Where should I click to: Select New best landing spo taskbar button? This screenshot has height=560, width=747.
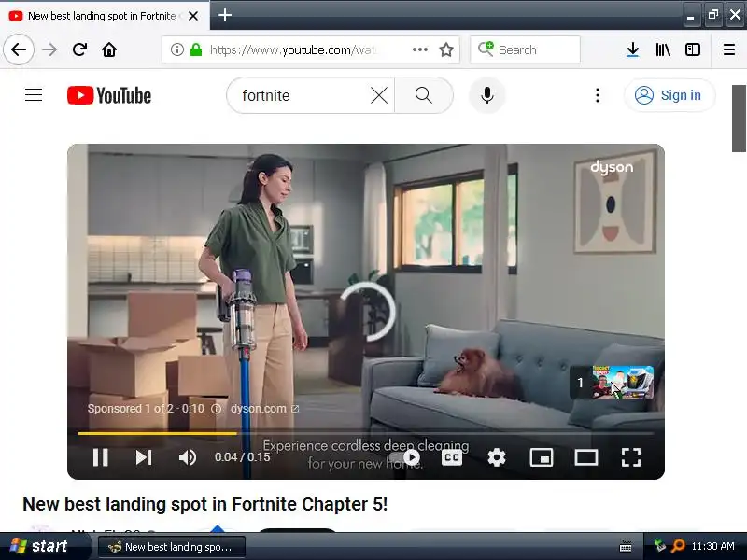[172, 547]
